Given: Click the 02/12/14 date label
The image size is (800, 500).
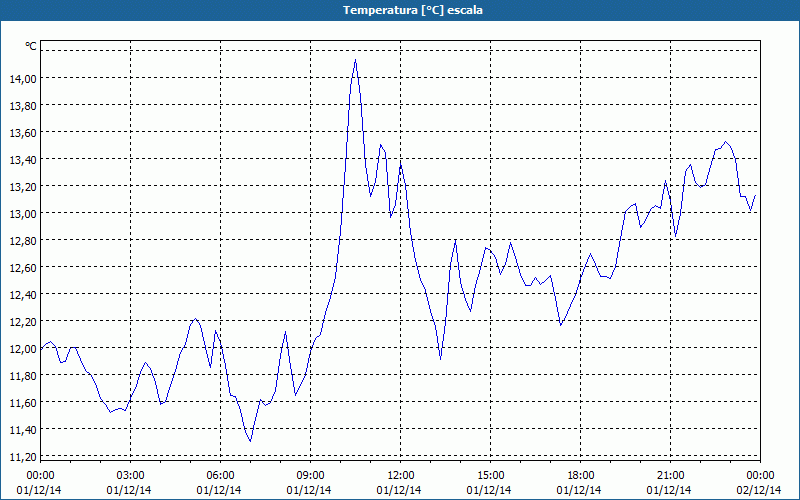Looking at the screenshot, I should (x=759, y=490).
